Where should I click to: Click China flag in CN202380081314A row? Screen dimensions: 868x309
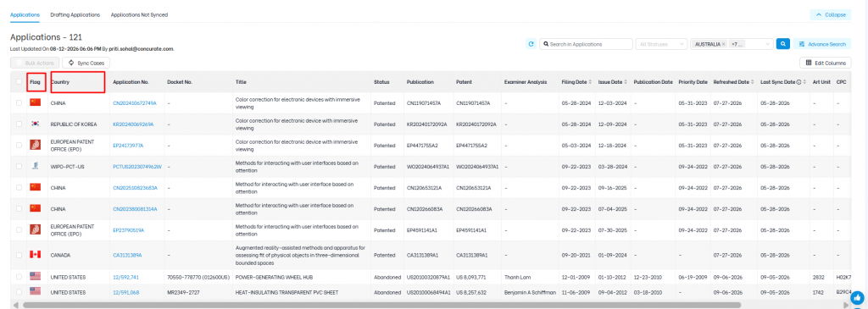click(36, 208)
